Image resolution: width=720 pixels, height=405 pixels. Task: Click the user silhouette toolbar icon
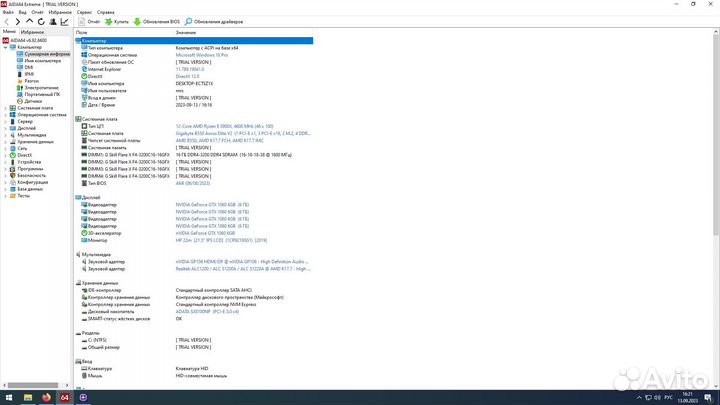53,22
